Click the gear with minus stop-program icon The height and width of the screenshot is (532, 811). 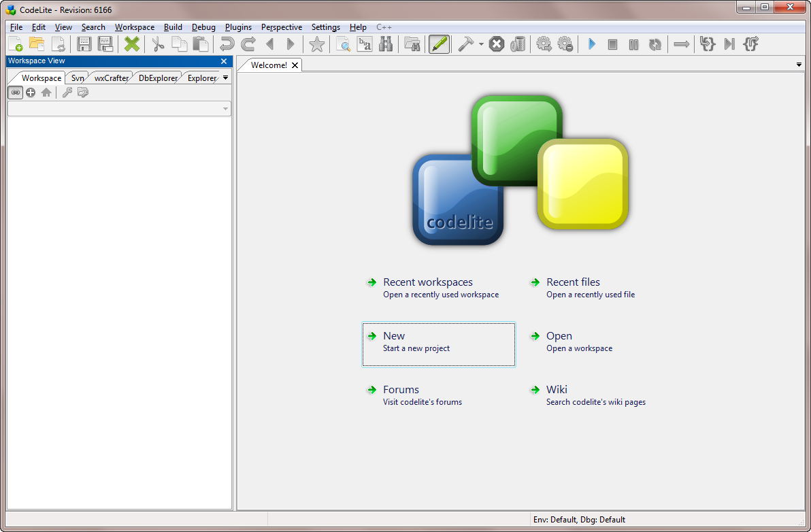tap(565, 44)
